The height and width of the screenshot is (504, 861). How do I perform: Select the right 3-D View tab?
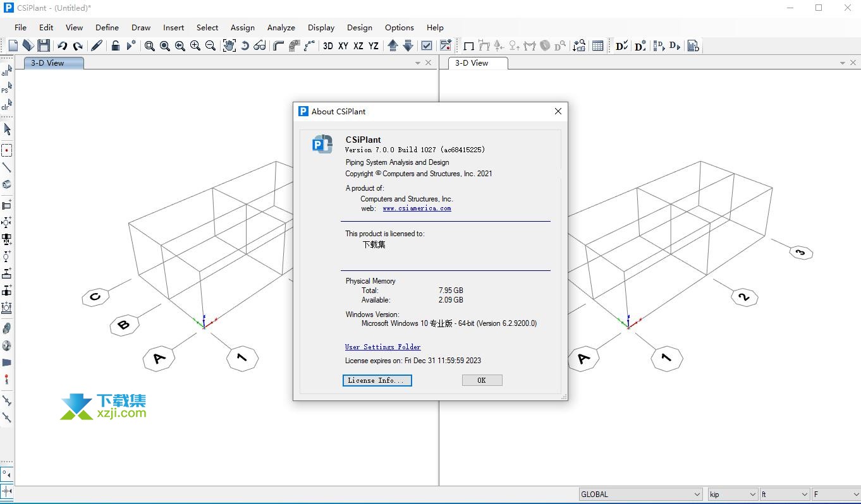(x=478, y=63)
